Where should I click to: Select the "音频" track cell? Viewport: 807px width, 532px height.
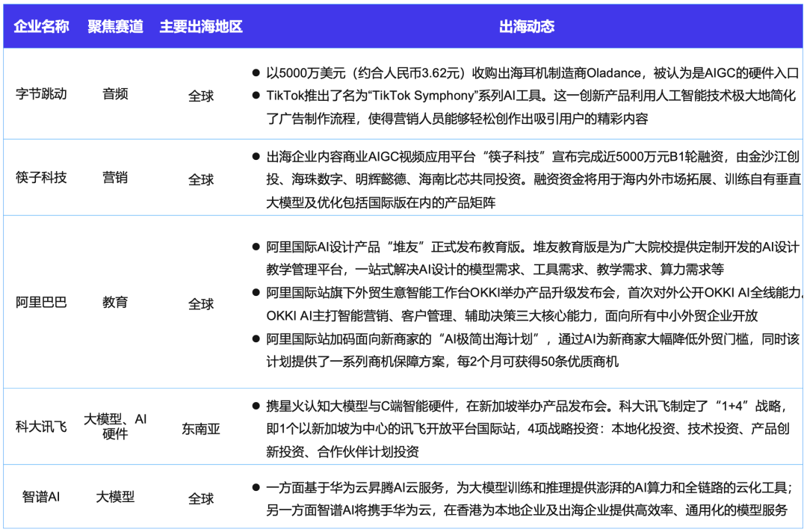click(115, 94)
